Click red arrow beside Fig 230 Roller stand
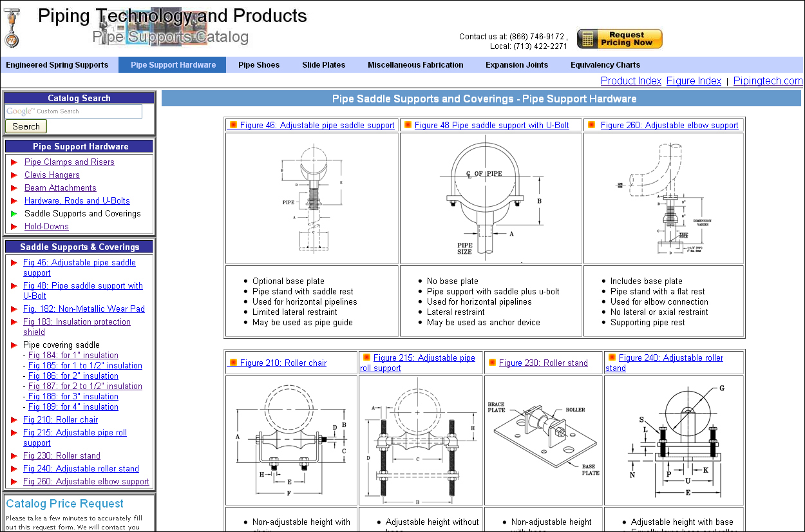 coord(14,456)
